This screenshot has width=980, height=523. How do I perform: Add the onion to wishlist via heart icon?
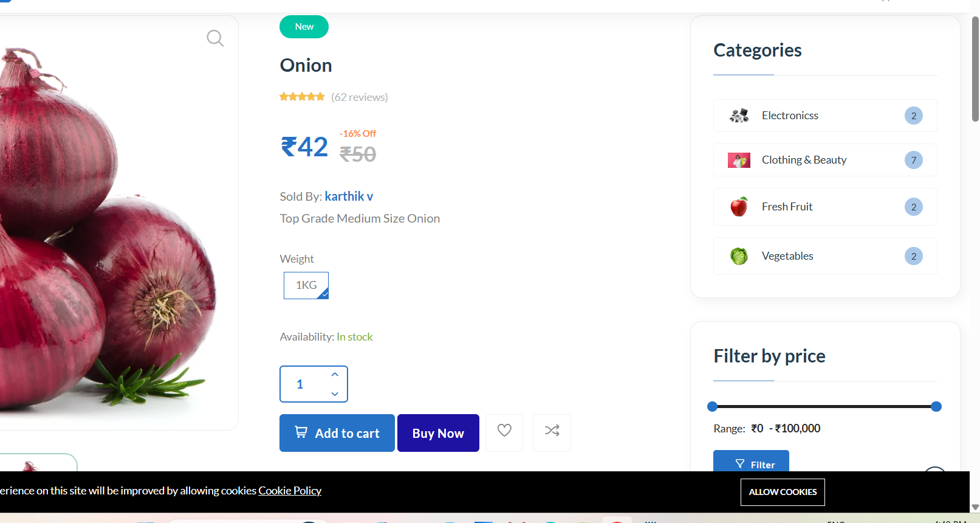(504, 431)
